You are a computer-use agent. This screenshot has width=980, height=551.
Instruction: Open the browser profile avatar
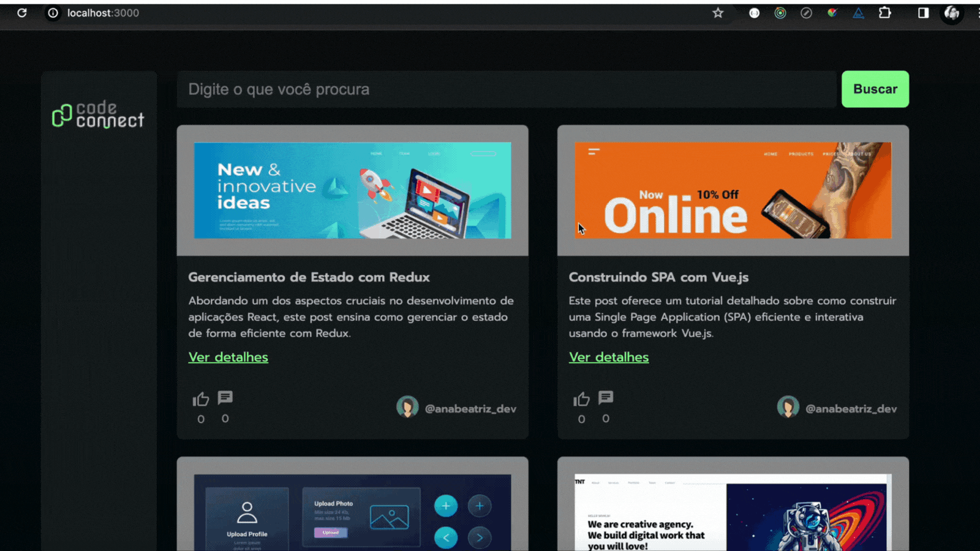coord(952,13)
